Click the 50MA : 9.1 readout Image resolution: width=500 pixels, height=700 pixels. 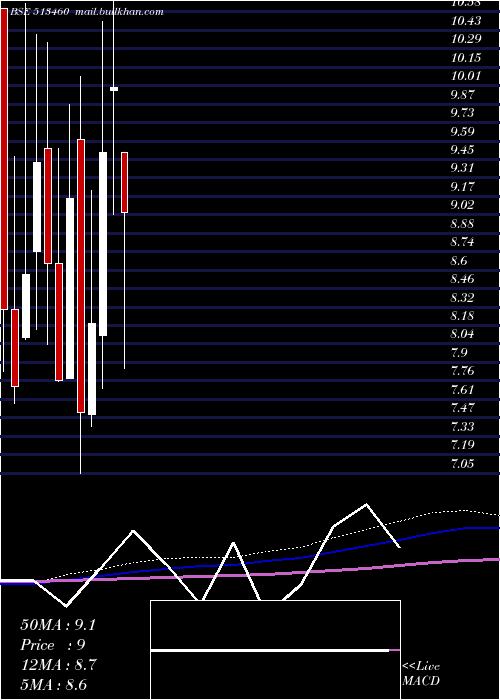(58, 625)
